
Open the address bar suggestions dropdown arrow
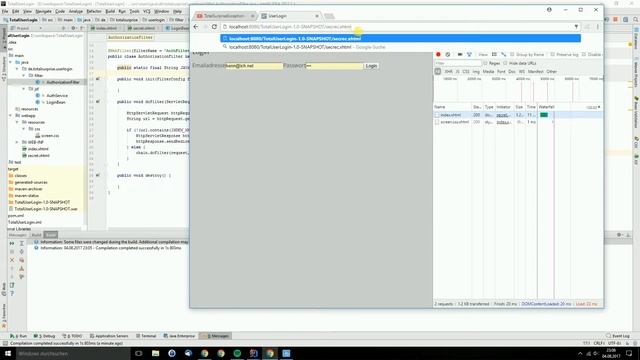(576, 27)
